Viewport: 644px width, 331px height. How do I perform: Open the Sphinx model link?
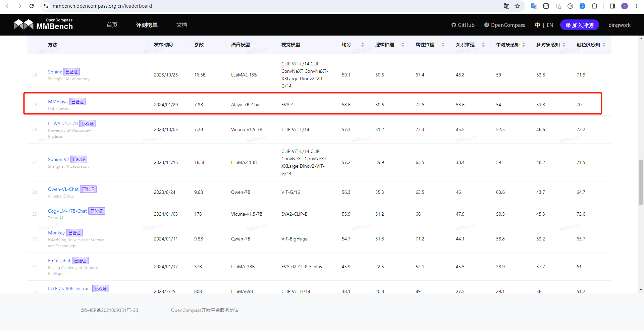(55, 72)
